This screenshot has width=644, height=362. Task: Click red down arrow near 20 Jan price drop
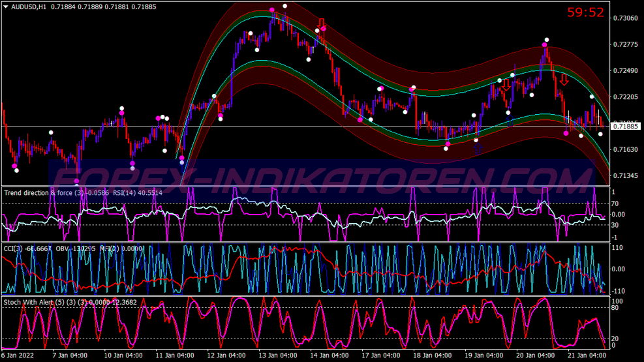(564, 80)
